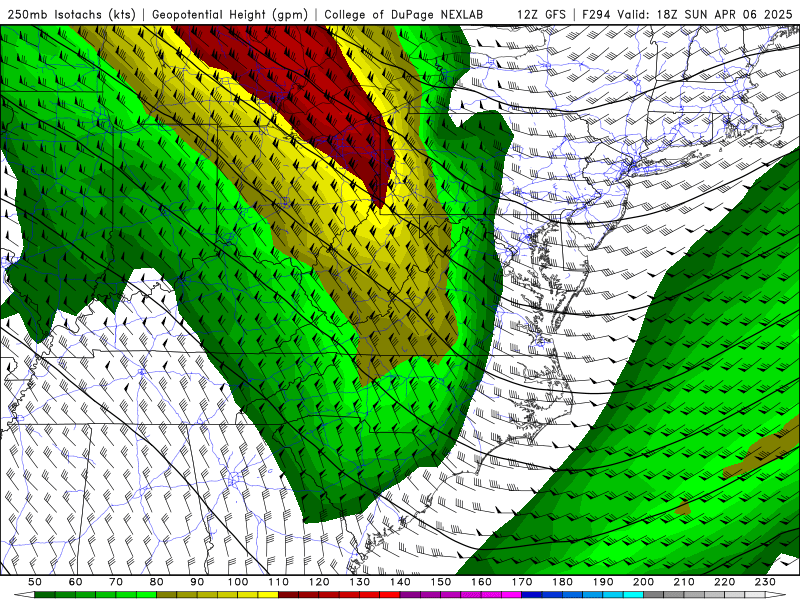This screenshot has height=600, width=800.
Task: Click the '180' color scale label
Action: 562,582
